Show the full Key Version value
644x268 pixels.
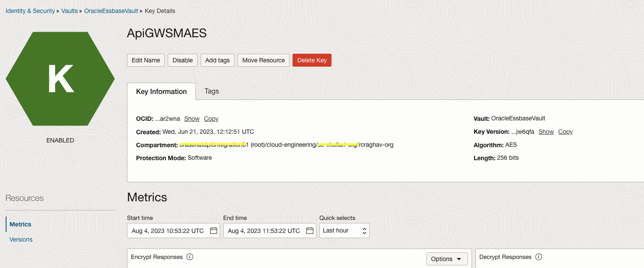pos(546,132)
